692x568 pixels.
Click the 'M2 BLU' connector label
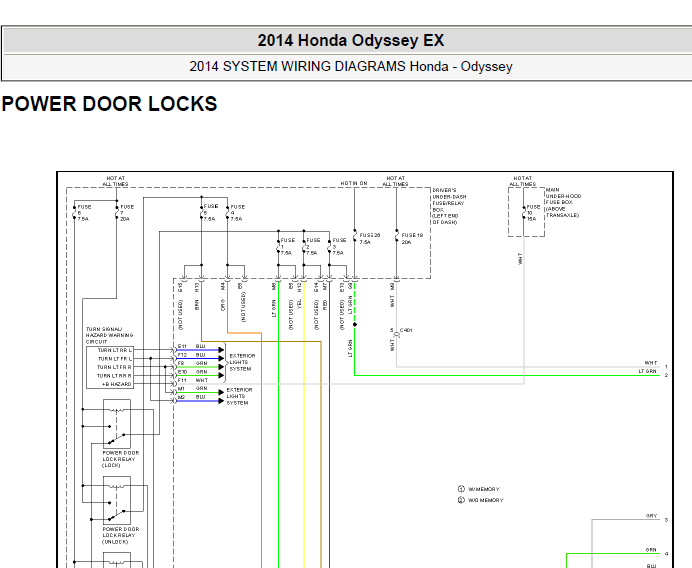[x=192, y=397]
